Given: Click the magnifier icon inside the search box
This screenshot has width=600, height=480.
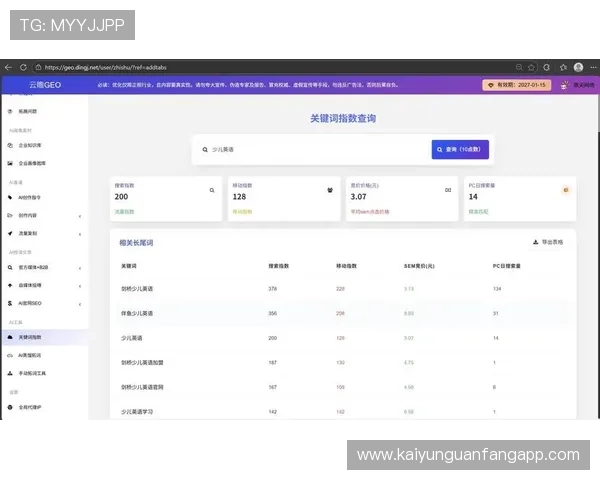Looking at the screenshot, I should (x=205, y=150).
